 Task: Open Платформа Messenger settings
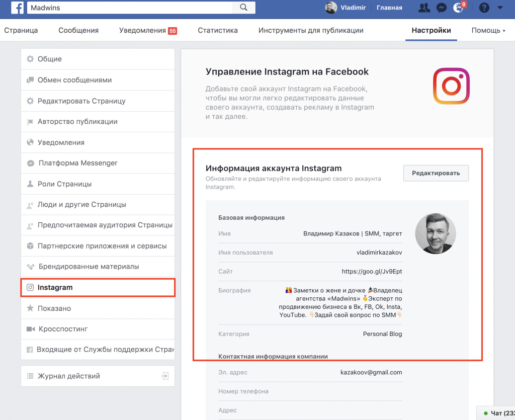[98, 163]
